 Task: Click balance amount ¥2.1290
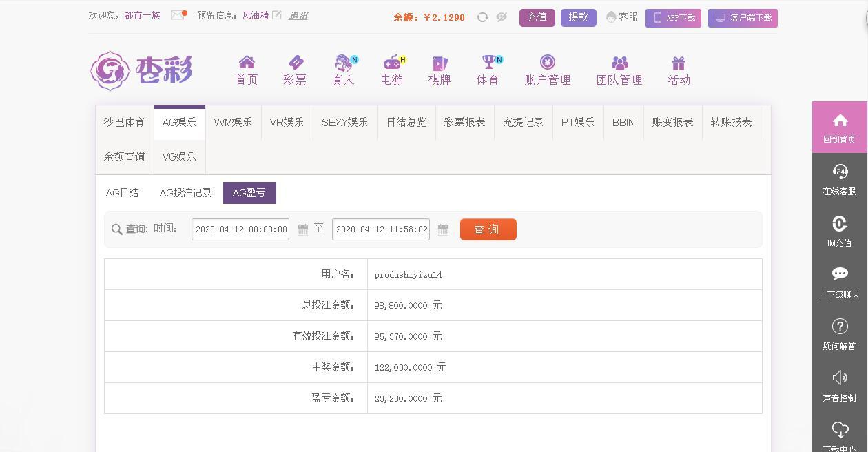click(x=444, y=17)
